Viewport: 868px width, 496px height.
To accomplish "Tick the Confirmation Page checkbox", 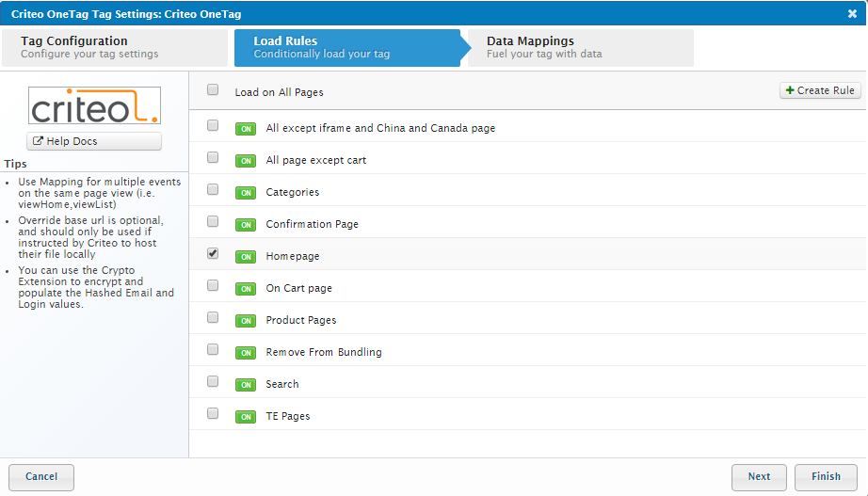I will (x=213, y=221).
